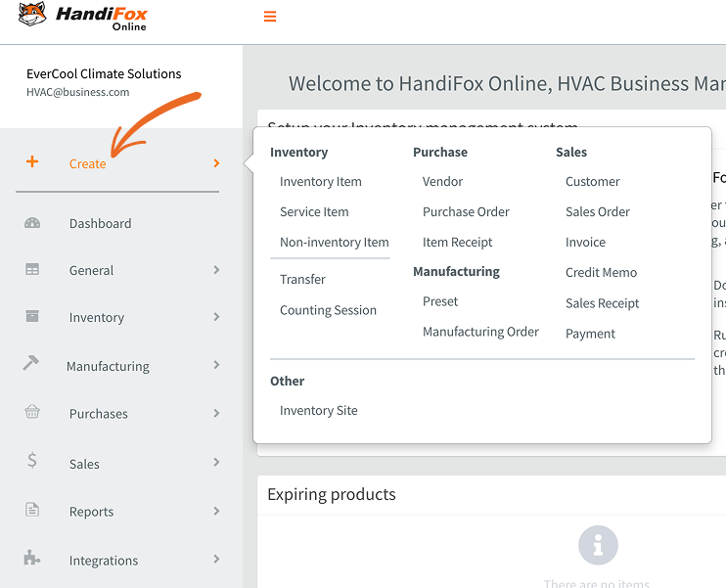Expand the General section chevron
This screenshot has width=726, height=588.
(x=216, y=269)
